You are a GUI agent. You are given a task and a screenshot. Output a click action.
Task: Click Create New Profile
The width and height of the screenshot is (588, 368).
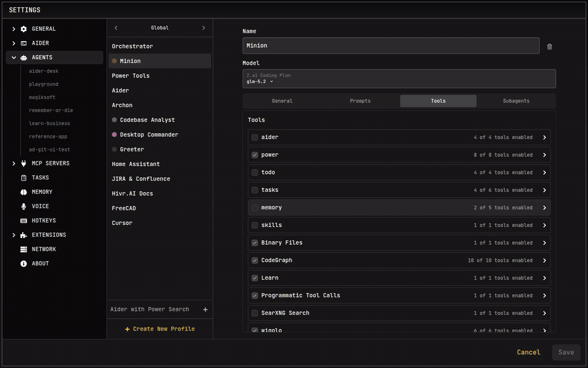(x=160, y=329)
